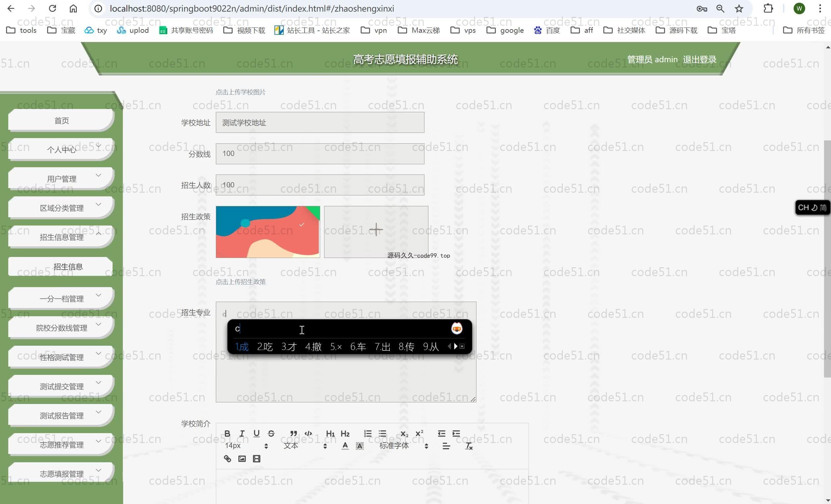Bookmark this page with the star icon
Viewport: 831px width, 504px height.
[x=739, y=8]
